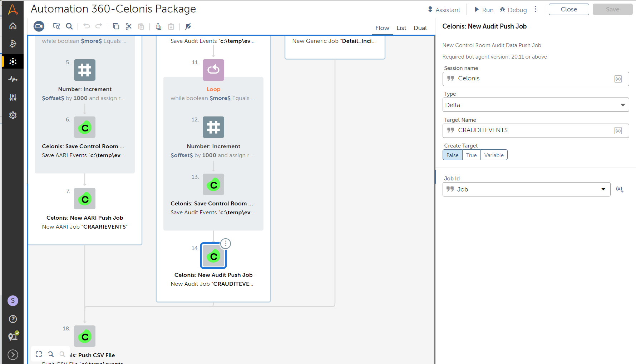The width and height of the screenshot is (636, 364).
Task: Click the Run button
Action: point(484,10)
